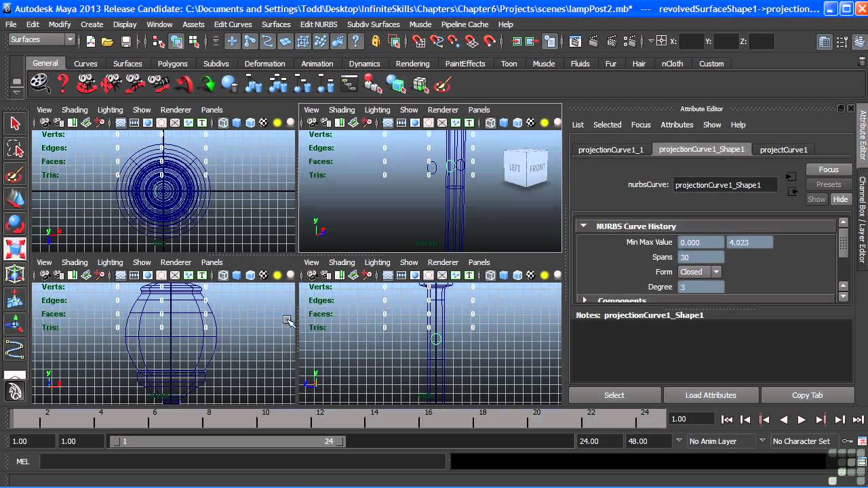The height and width of the screenshot is (488, 868).
Task: Open the Edit NURBS menu
Action: [x=319, y=24]
